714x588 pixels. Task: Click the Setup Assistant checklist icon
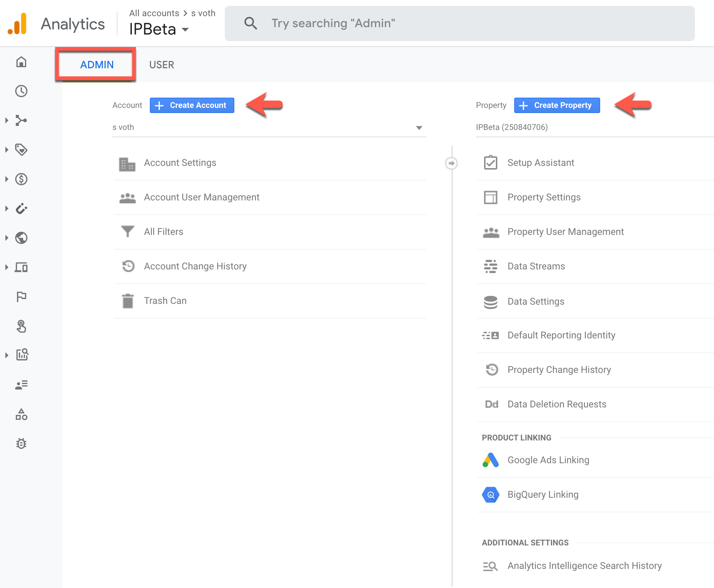pos(491,162)
